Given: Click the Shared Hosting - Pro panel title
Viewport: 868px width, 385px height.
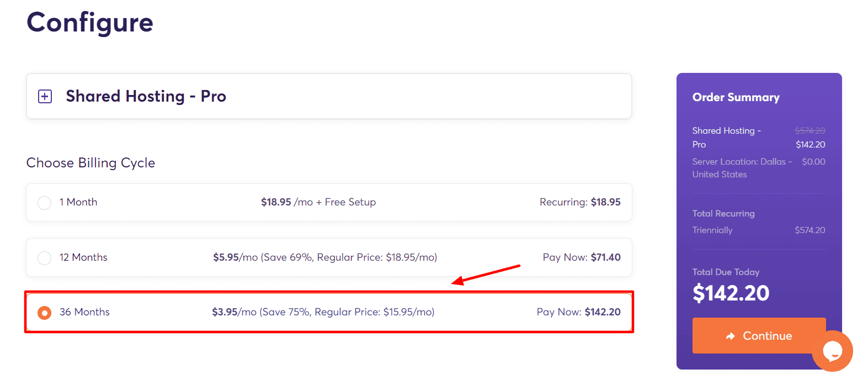Looking at the screenshot, I should click(146, 97).
